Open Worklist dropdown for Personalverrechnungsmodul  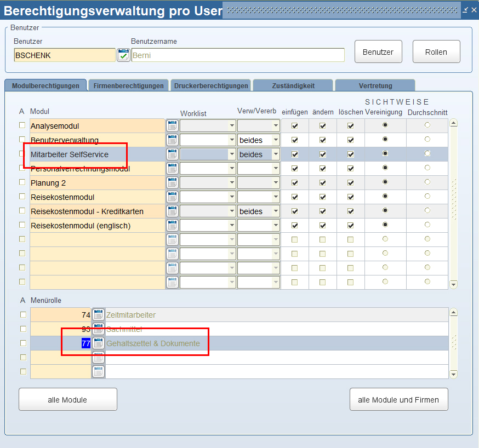pyautogui.click(x=232, y=169)
